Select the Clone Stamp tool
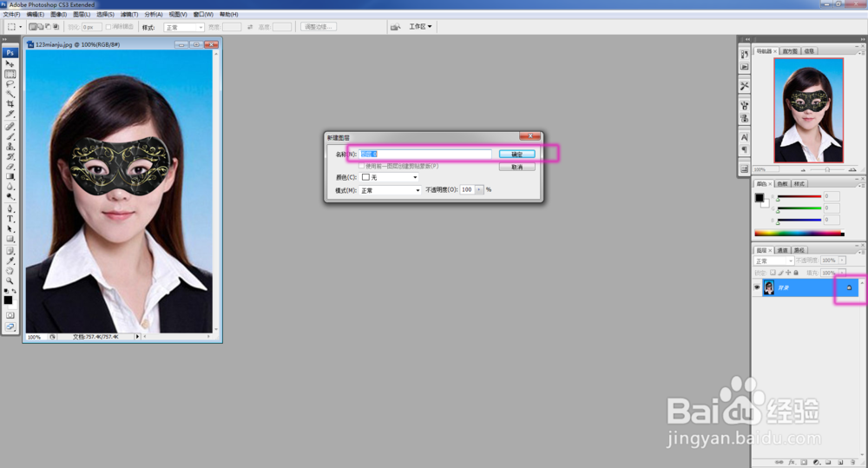Viewport: 868px width, 468px height. [x=10, y=147]
